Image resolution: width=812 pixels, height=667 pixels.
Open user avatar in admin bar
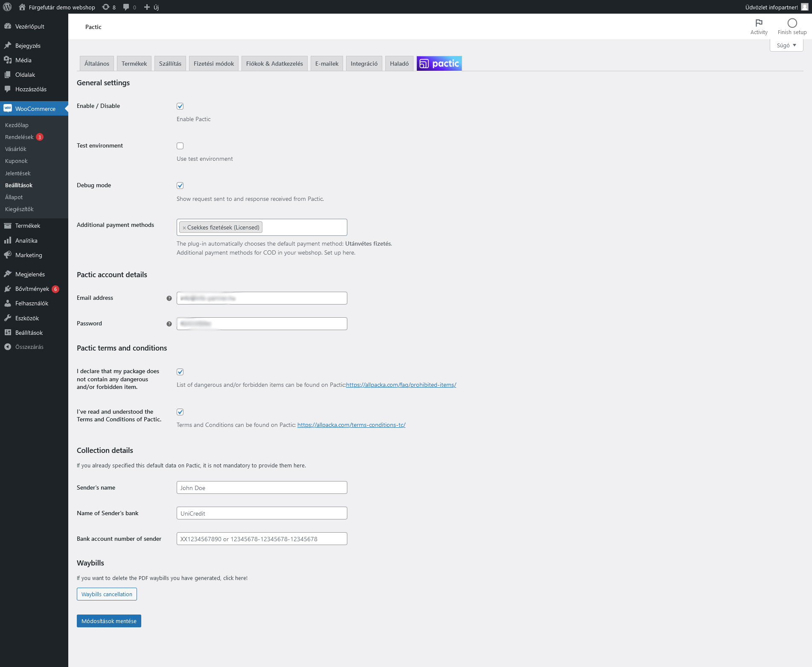(804, 7)
